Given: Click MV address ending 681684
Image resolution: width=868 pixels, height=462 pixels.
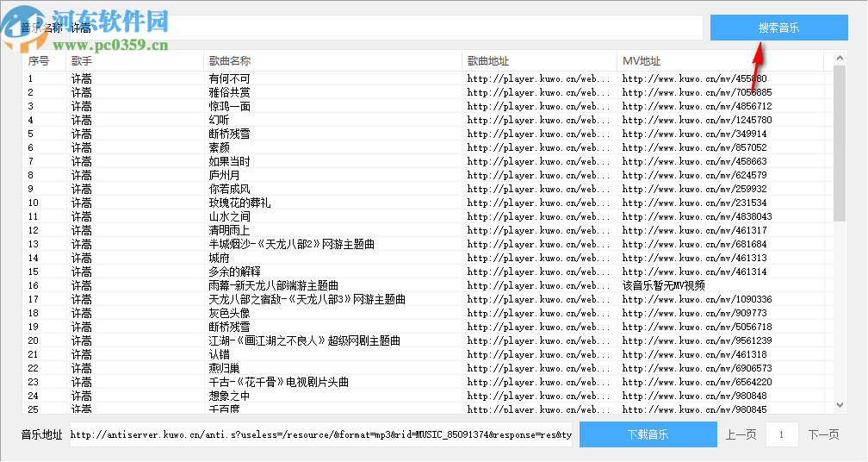Looking at the screenshot, I should click(x=695, y=244).
